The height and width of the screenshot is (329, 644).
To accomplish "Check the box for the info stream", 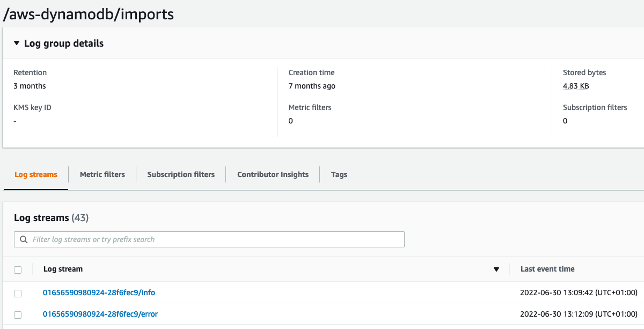I will (x=18, y=294).
